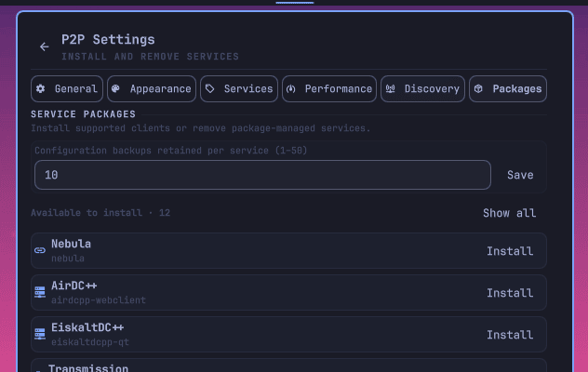Viewport: 588px width, 372px height.
Task: Switch to the Appearance tab
Action: [152, 89]
